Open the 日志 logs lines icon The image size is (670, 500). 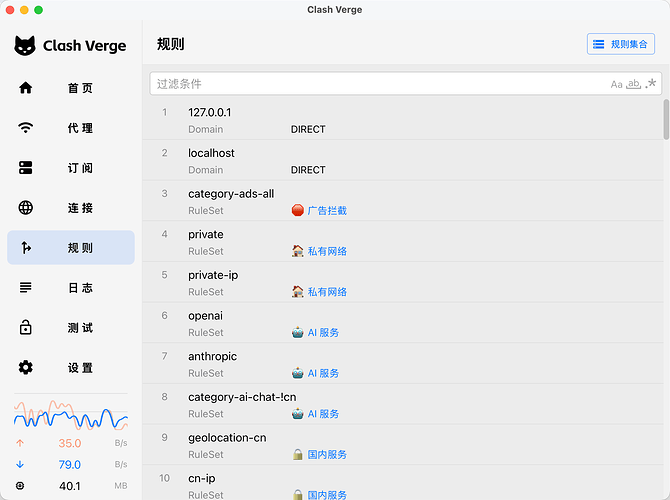point(26,287)
